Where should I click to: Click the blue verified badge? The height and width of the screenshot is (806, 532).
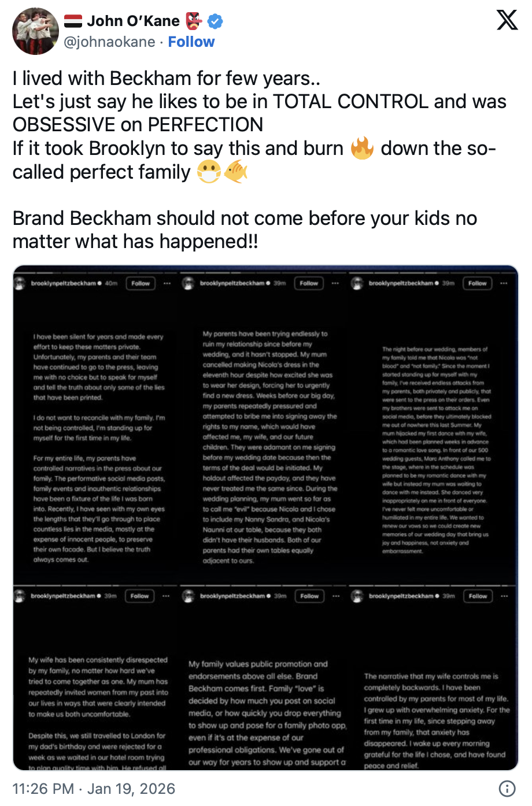coord(216,22)
